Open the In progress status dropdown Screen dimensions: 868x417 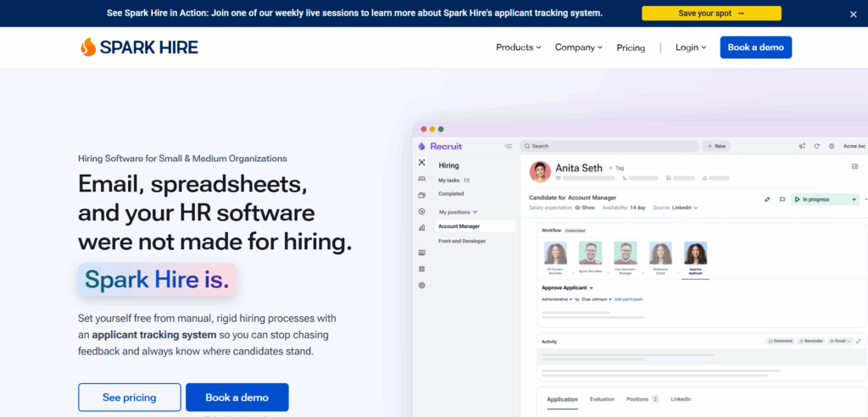pyautogui.click(x=825, y=199)
